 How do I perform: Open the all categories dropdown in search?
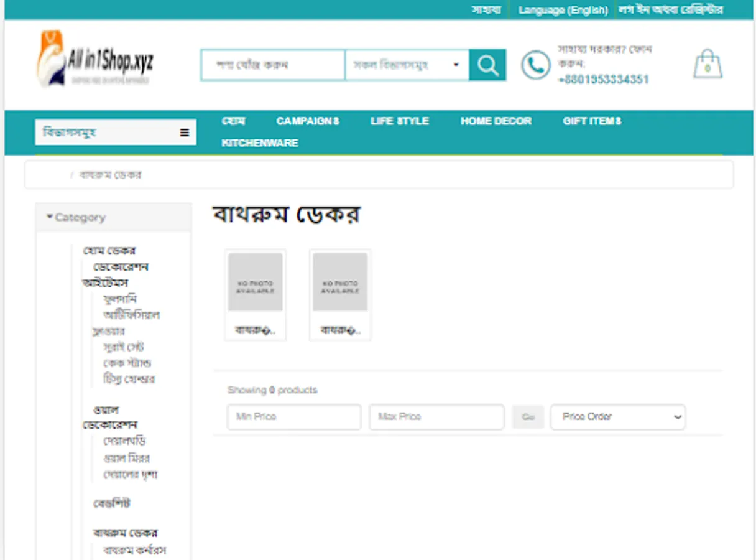click(407, 65)
